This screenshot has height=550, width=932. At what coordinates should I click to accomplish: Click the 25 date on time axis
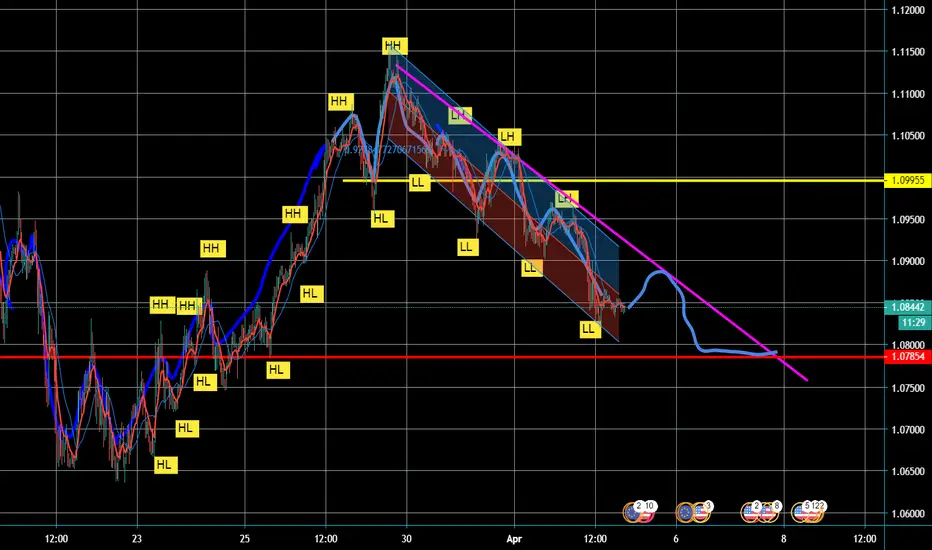click(x=245, y=539)
